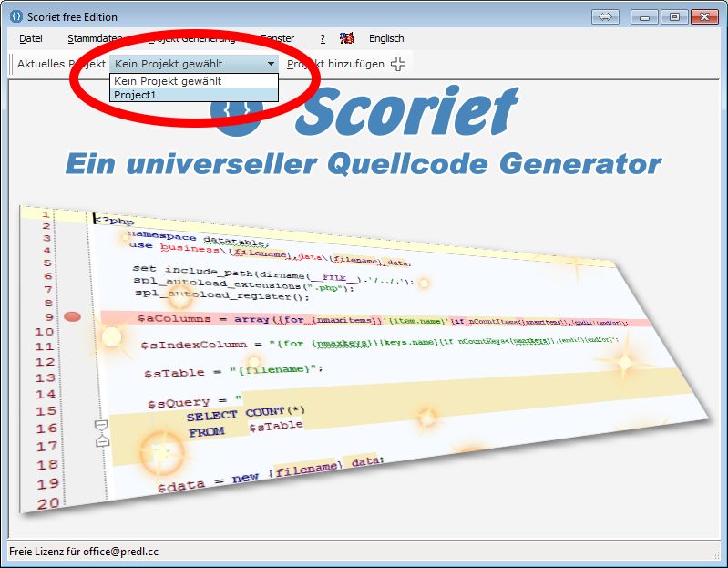Screen dimensions: 728x568
Task: Select 'Kein Projekt gewählt' list option
Action: 193,81
